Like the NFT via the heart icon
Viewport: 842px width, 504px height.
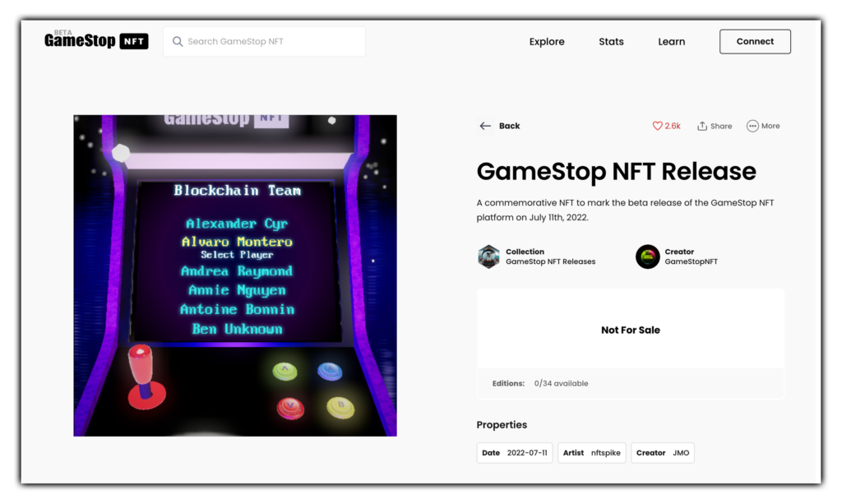pos(657,125)
